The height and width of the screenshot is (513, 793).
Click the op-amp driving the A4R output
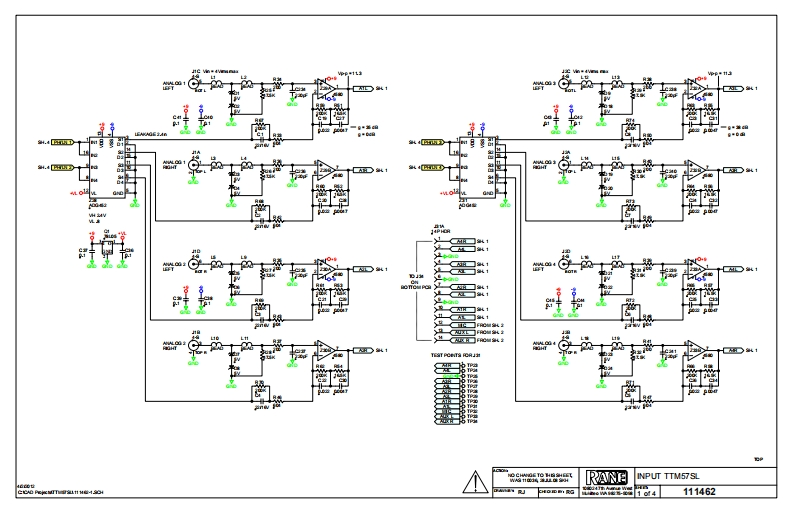click(x=696, y=350)
